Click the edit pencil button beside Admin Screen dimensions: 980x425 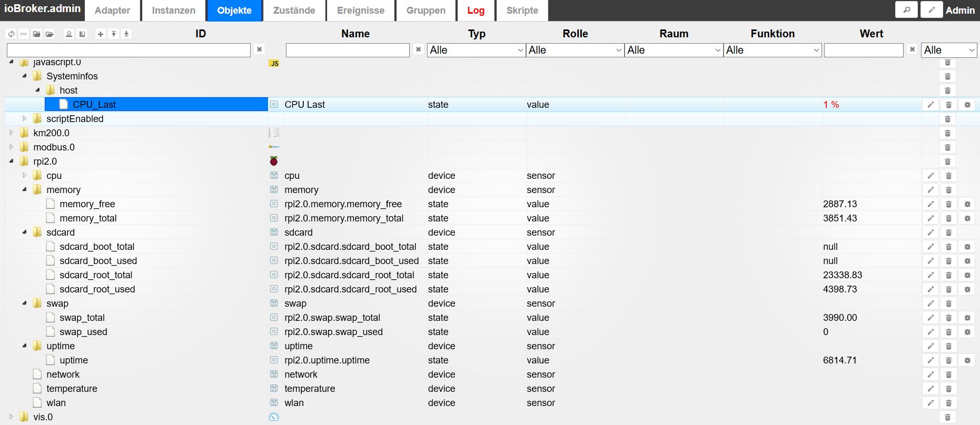coord(932,10)
